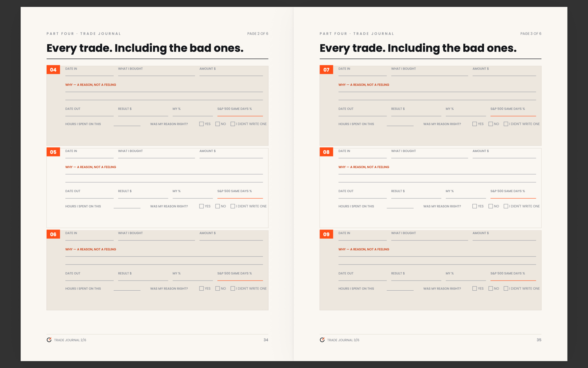Check YES for trade 08

[x=475, y=206]
